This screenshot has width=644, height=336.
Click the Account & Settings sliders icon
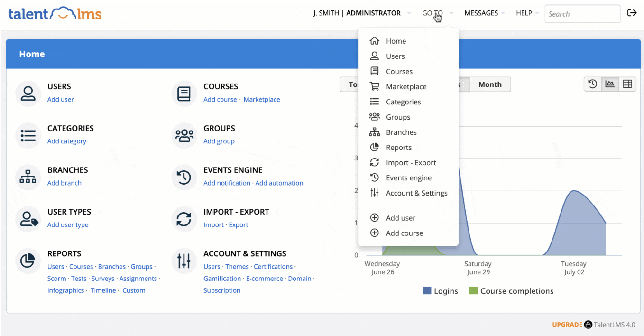[x=184, y=260]
